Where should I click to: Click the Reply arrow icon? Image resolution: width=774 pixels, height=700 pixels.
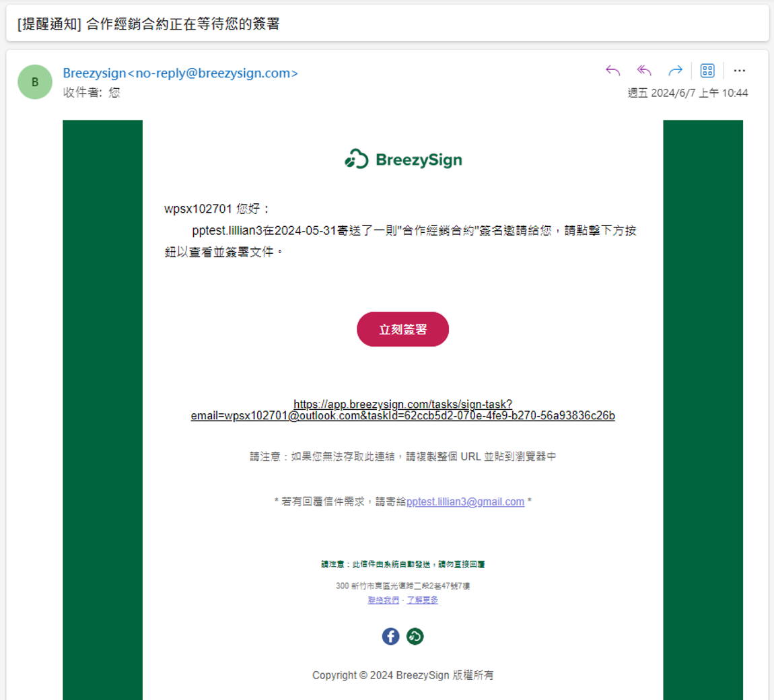[x=612, y=71]
